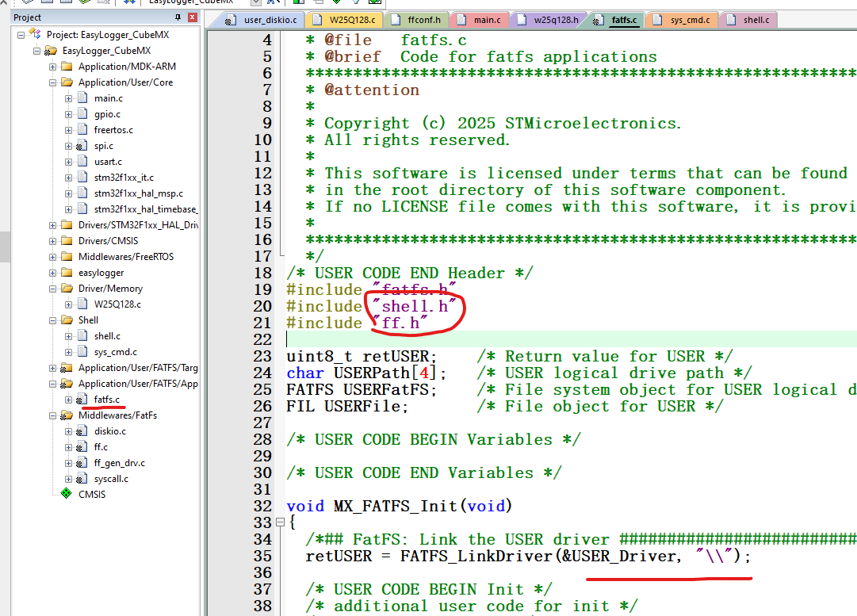857x616 pixels.
Task: Collapse the Middlewares/FatFs folder
Action: pos(52,415)
